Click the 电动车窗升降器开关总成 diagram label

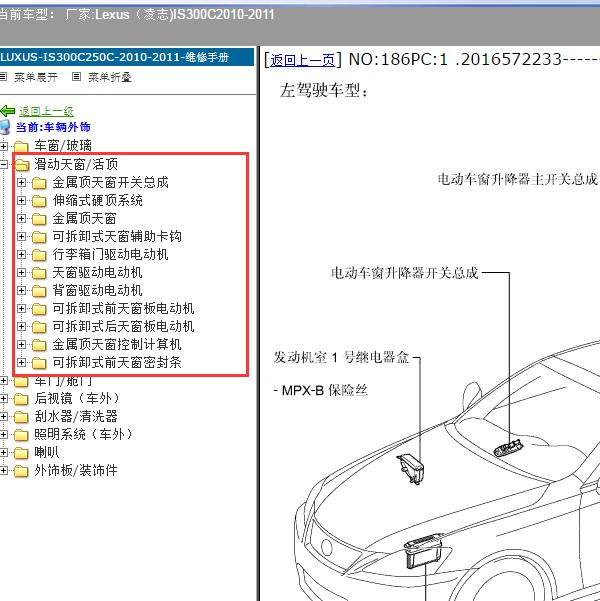(405, 273)
